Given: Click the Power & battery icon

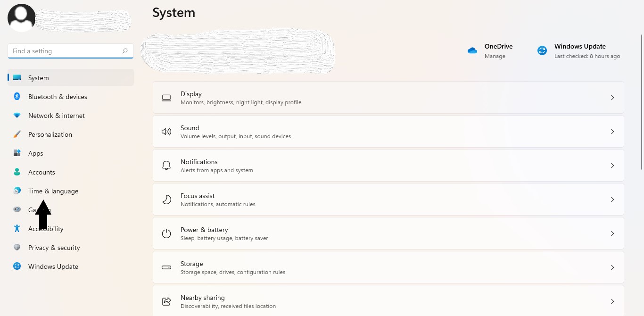Looking at the screenshot, I should pyautogui.click(x=166, y=233).
